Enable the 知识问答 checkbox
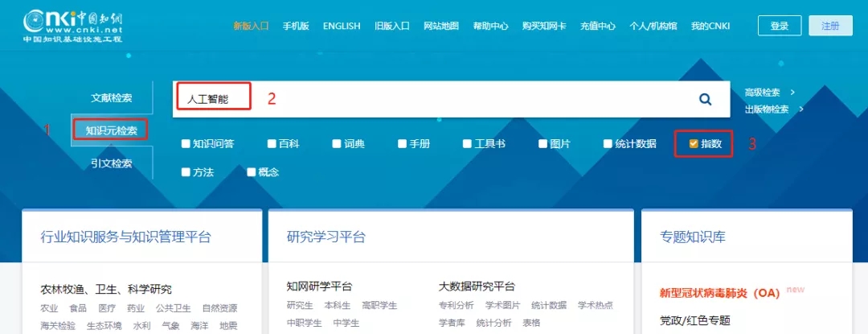 coord(186,144)
